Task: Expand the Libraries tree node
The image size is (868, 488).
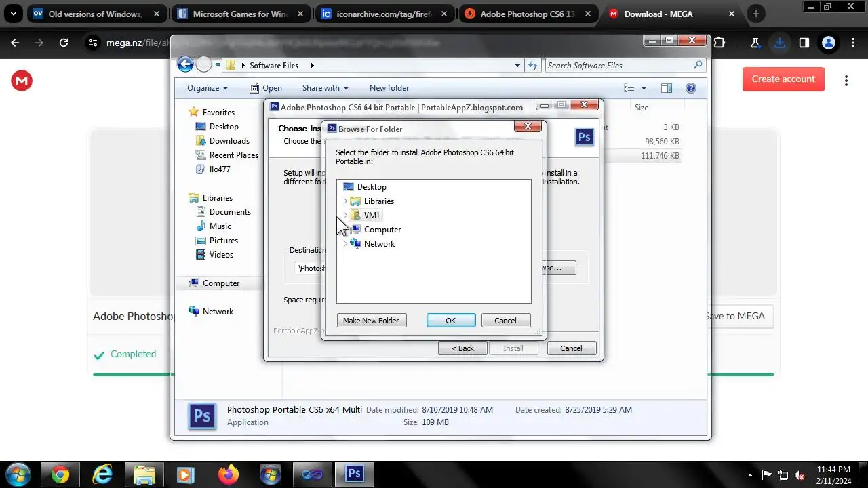Action: tap(345, 201)
